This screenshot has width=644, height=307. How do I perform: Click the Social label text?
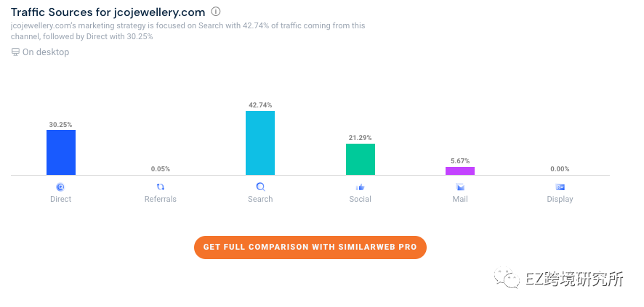(x=361, y=199)
